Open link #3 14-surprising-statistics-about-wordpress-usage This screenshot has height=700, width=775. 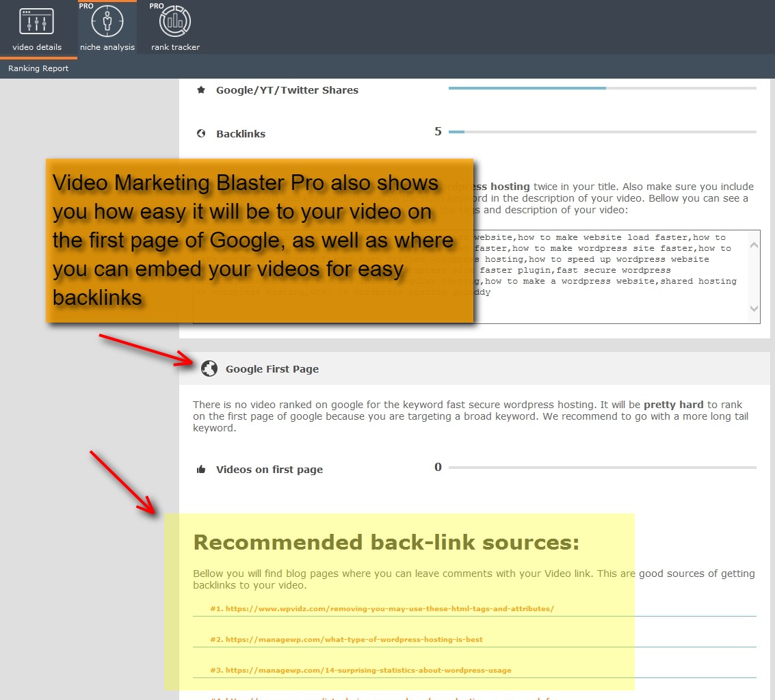click(x=360, y=671)
